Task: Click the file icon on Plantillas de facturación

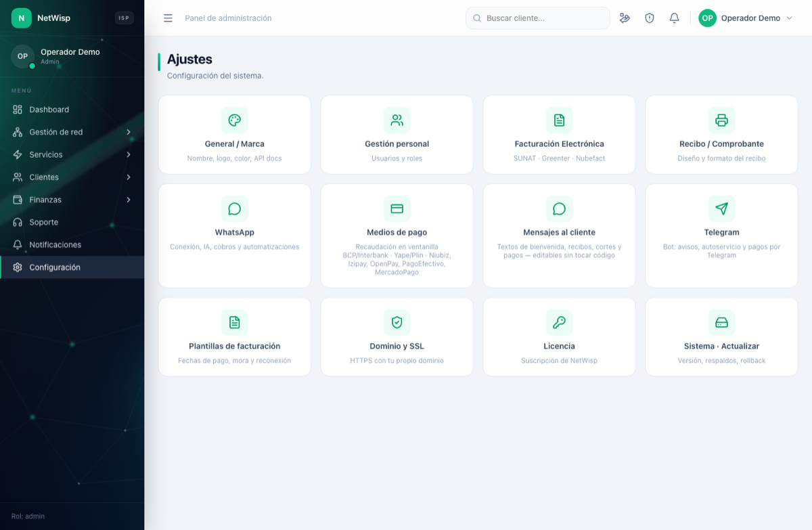Action: click(235, 322)
